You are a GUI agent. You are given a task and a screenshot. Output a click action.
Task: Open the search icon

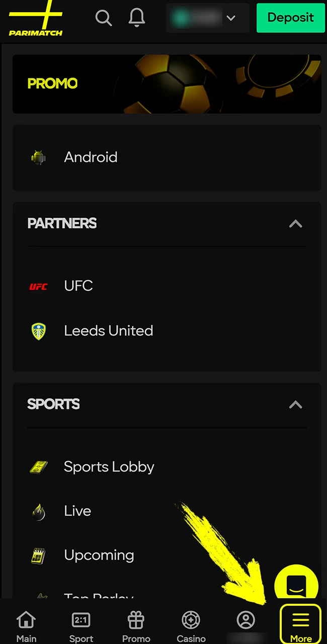click(104, 18)
